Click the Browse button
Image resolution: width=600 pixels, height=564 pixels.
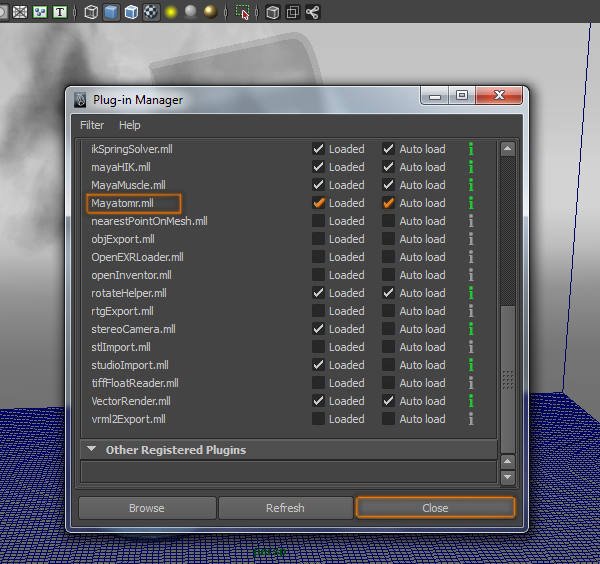(146, 508)
